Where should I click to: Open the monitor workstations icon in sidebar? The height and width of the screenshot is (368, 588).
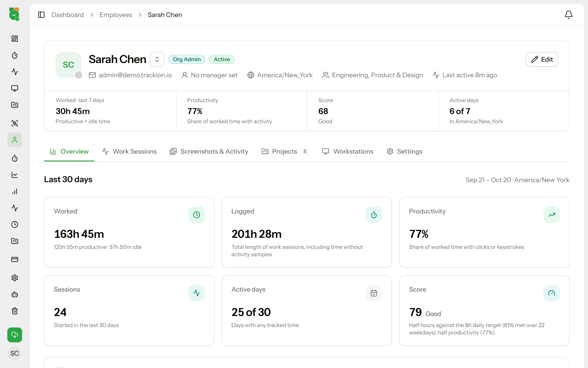pos(14,88)
